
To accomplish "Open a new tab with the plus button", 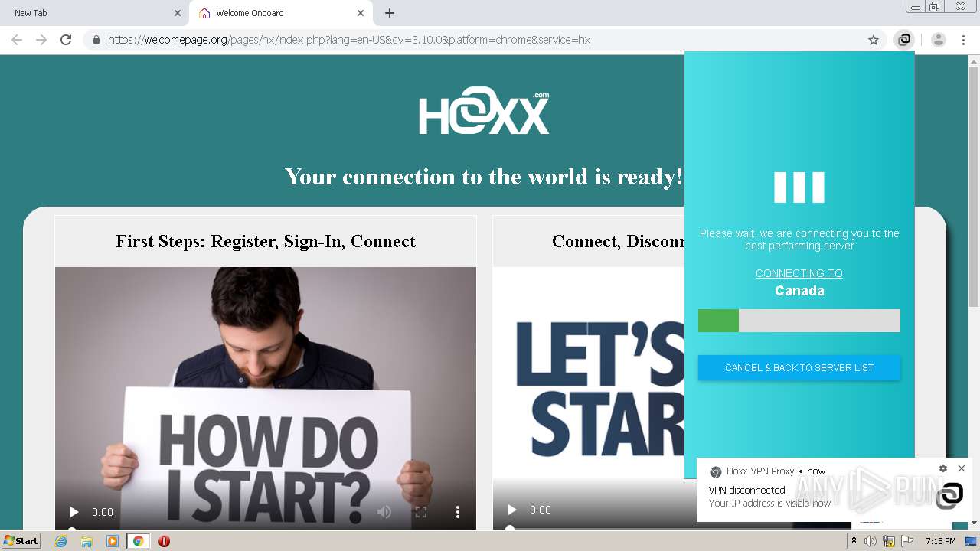I will tap(390, 13).
